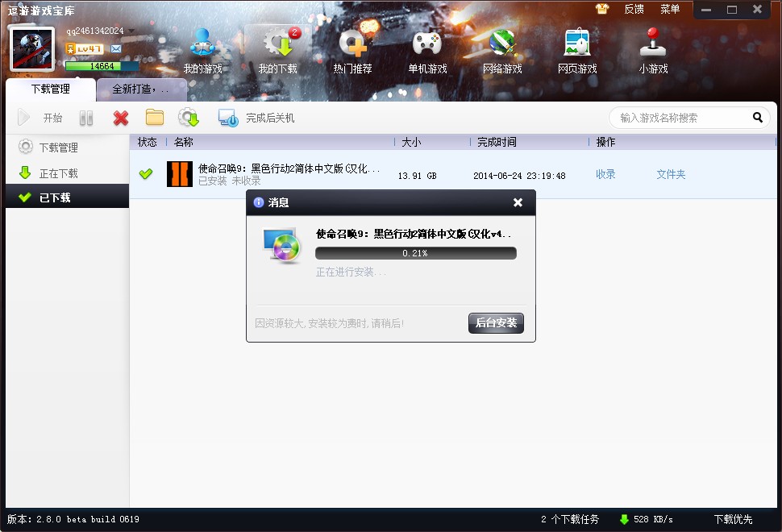The image size is (782, 532).
Task: Click the user avatar picture
Action: pyautogui.click(x=32, y=49)
